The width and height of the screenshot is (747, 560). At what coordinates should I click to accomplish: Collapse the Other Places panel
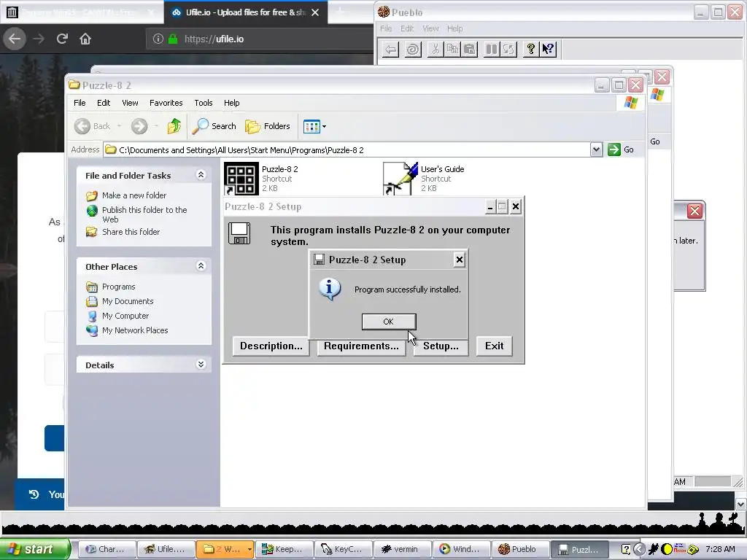click(201, 265)
